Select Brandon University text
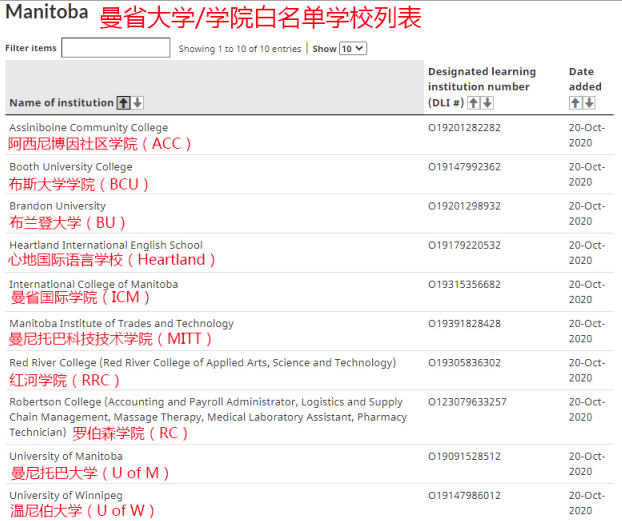 (58, 206)
